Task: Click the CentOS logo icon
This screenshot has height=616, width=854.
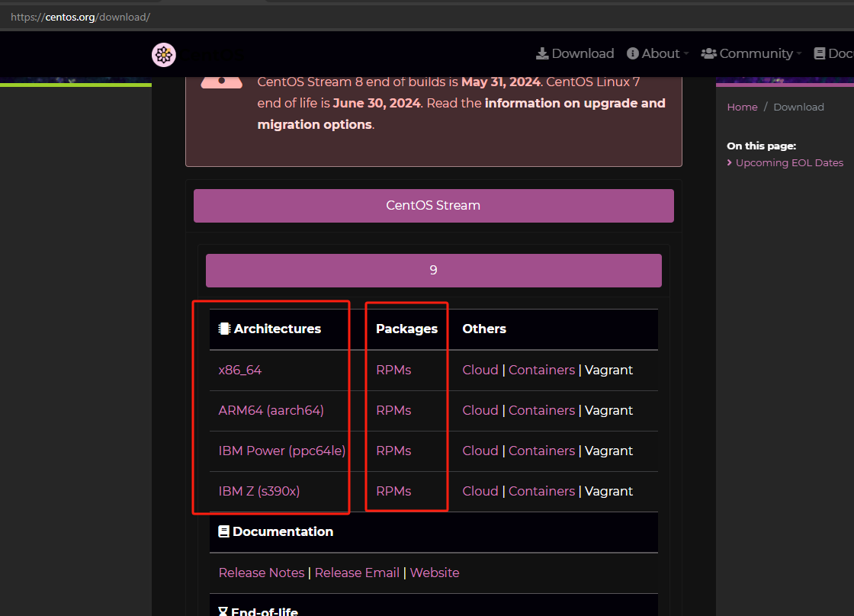Action: (x=163, y=54)
